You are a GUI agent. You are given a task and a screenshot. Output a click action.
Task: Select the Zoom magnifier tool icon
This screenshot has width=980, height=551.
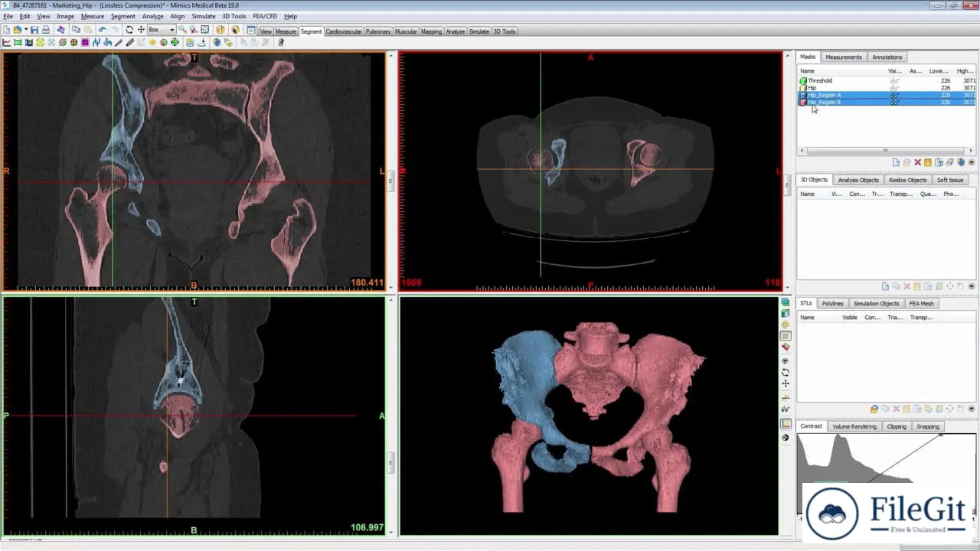click(x=181, y=30)
